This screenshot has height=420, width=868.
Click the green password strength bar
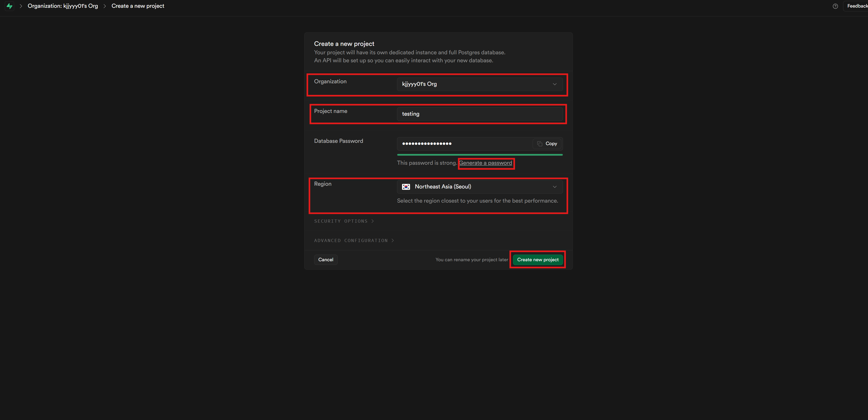click(479, 155)
